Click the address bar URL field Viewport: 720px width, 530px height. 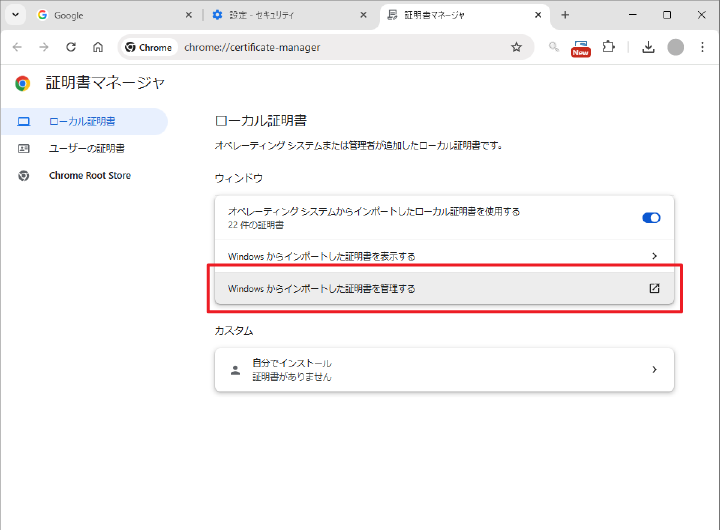pos(340,47)
